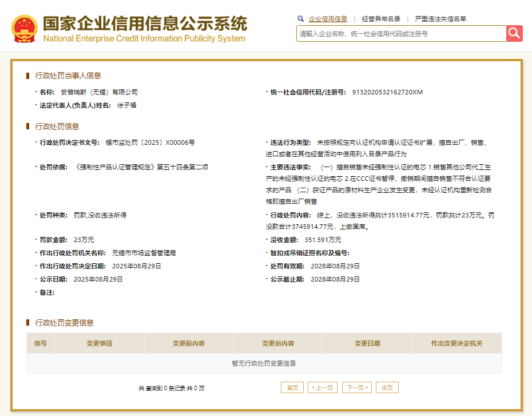
Task: Switch to the 严重违法失信名单 tab
Action: 440,19
